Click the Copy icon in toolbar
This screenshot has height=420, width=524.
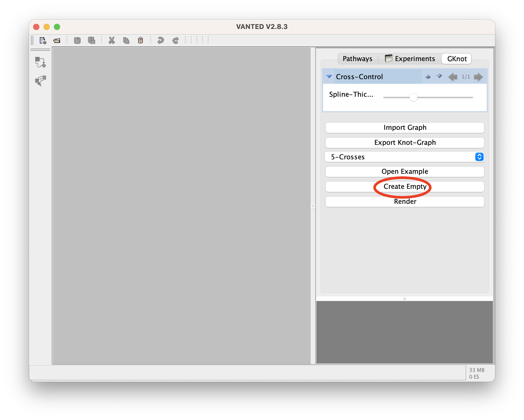click(126, 40)
